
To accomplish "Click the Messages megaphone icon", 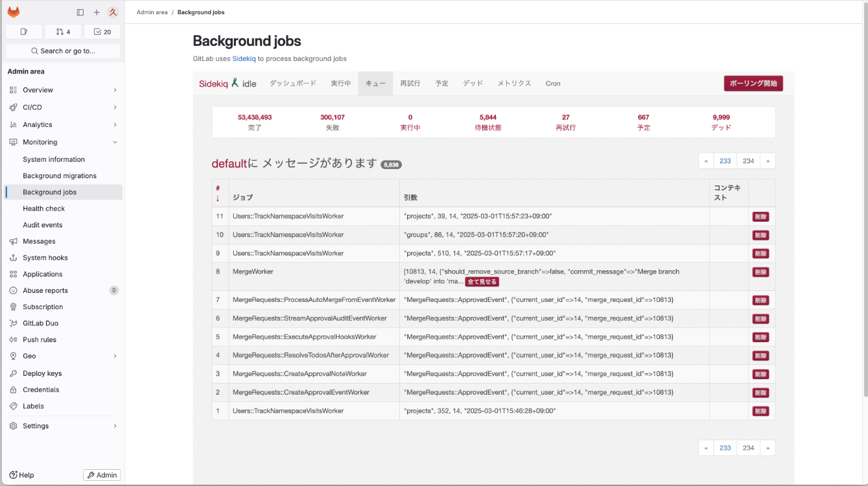I will (14, 241).
